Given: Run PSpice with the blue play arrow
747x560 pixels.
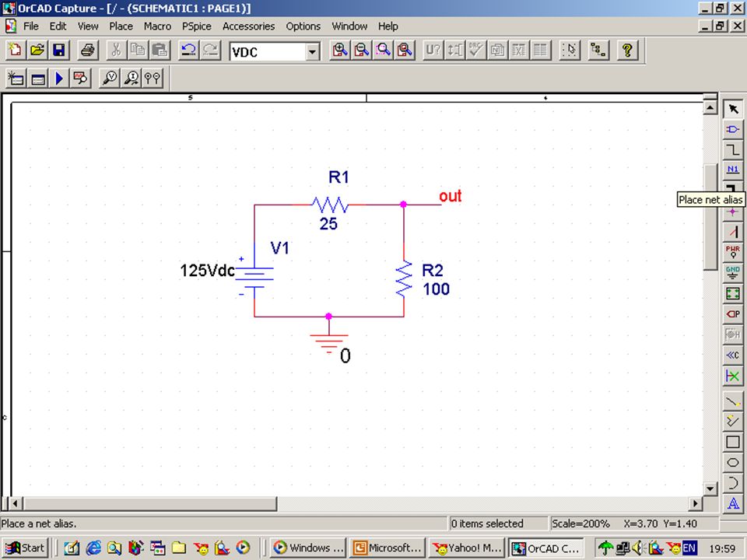Looking at the screenshot, I should [x=59, y=78].
